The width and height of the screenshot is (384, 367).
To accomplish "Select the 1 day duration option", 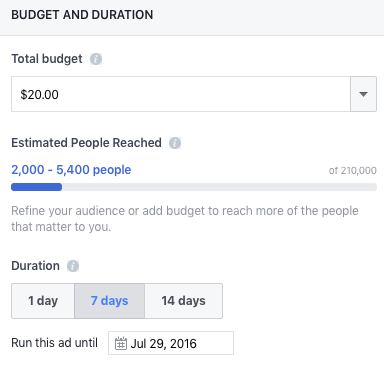I will 43,301.
